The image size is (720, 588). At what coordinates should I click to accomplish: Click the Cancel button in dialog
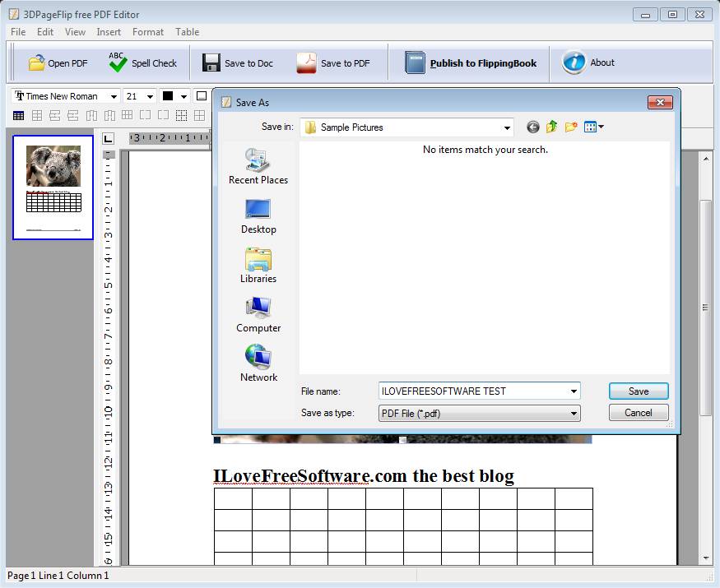639,413
